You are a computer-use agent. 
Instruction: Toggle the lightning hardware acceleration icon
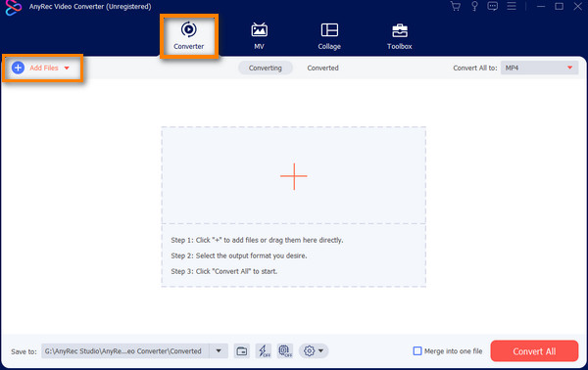click(264, 351)
